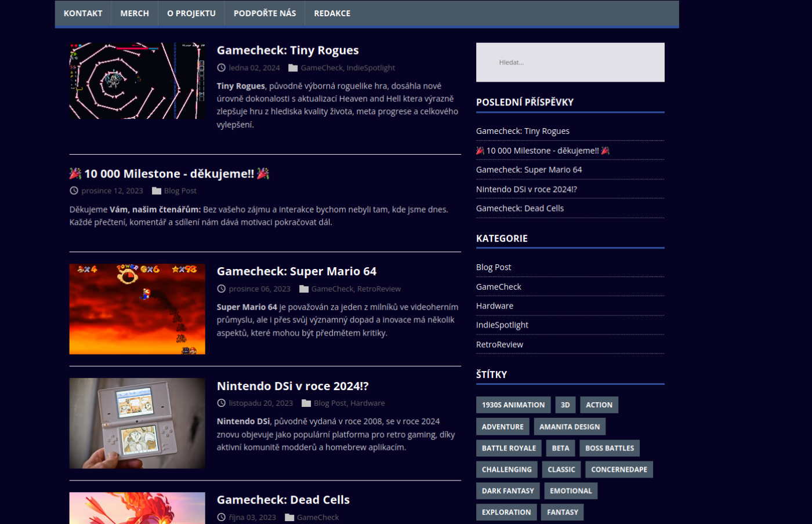This screenshot has width=812, height=524.
Task: Open article title Gamecheck: Dead Cells
Action: coord(283,500)
